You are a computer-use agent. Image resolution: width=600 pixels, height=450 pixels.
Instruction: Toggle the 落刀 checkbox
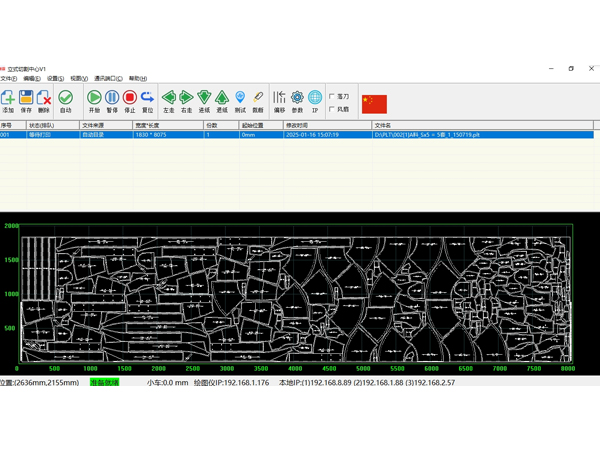click(332, 97)
